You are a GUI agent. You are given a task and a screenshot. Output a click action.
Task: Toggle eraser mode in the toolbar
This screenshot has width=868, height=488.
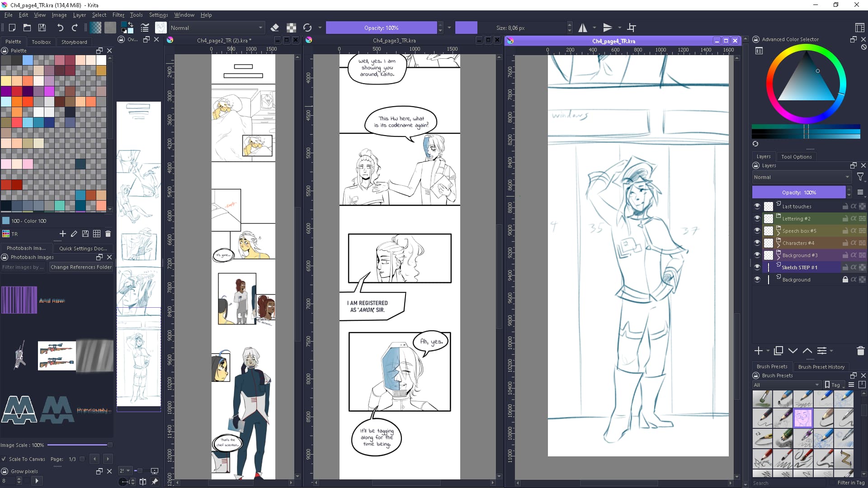274,28
